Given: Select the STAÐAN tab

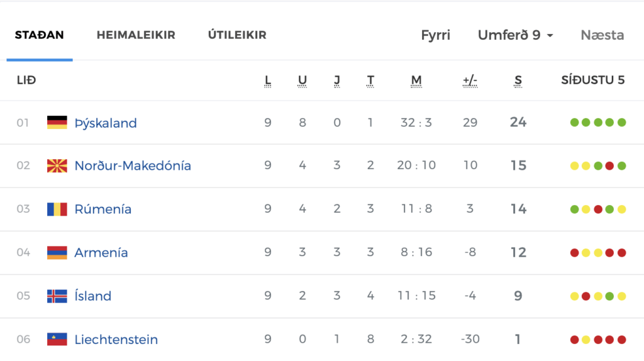Looking at the screenshot, I should coord(40,35).
